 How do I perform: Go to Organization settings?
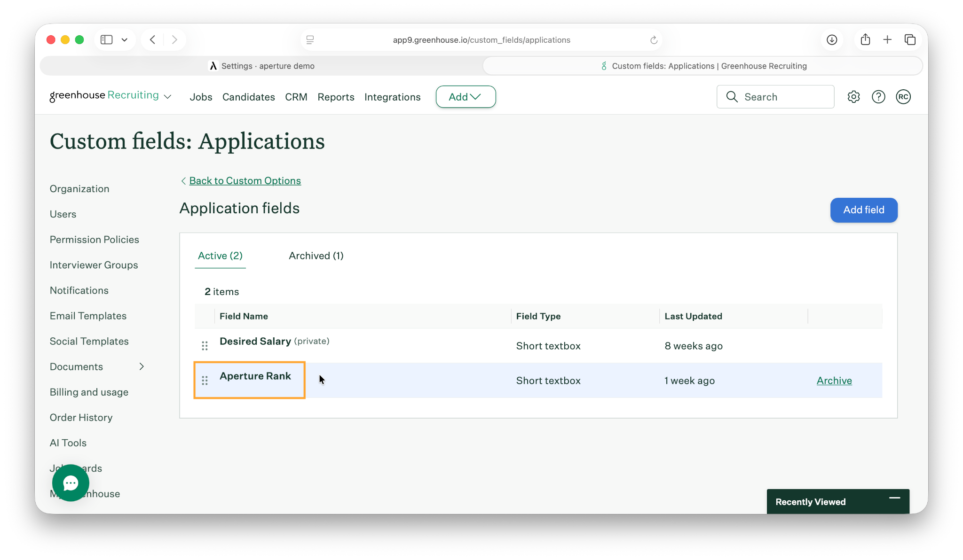[x=79, y=189]
